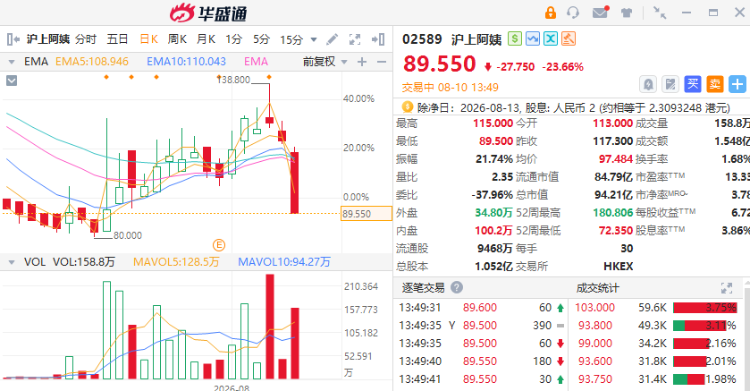Open the 成交统计 tab

tap(597, 288)
